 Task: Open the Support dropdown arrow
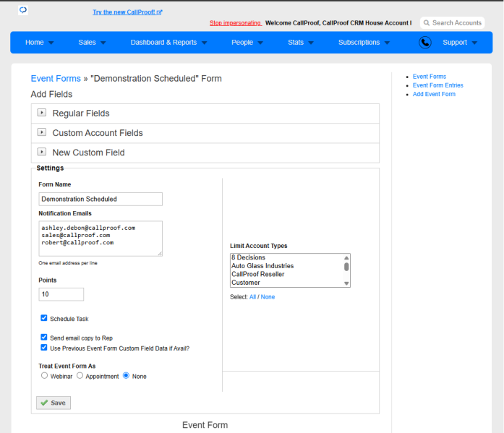[x=474, y=43]
